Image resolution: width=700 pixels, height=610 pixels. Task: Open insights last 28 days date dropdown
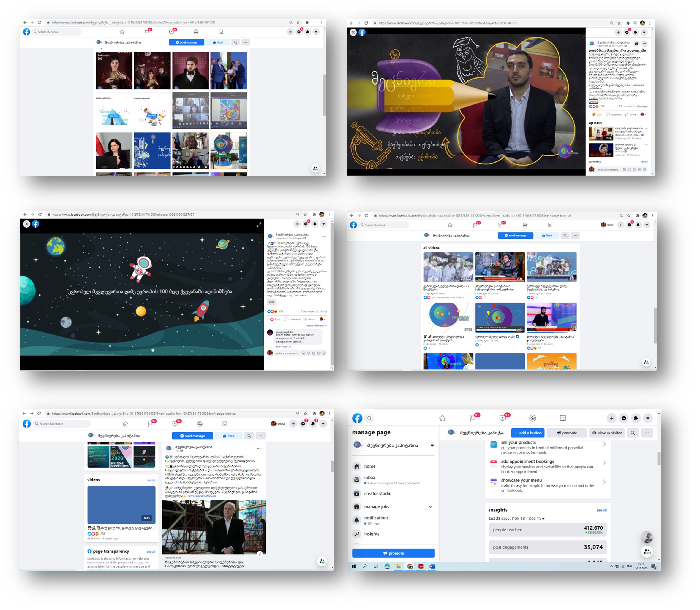tap(543, 519)
